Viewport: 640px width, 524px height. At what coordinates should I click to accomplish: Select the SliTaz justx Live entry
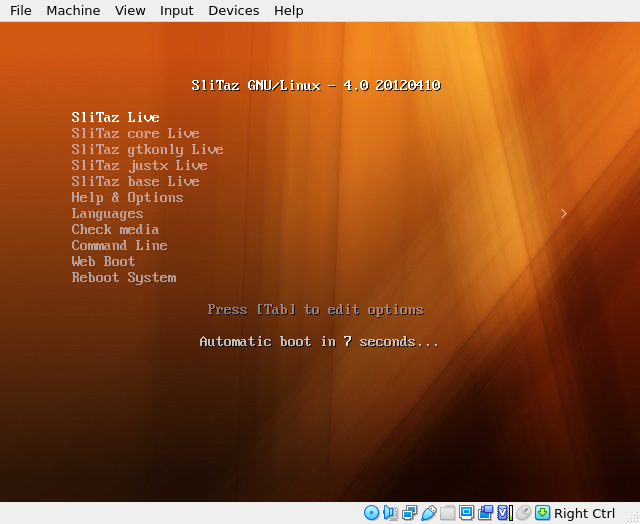tap(140, 165)
